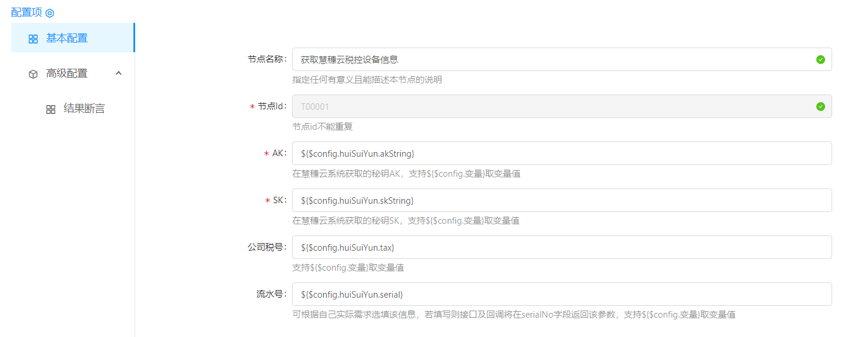
Task: Click the cube icon beside 高级配置
Action: tap(33, 74)
